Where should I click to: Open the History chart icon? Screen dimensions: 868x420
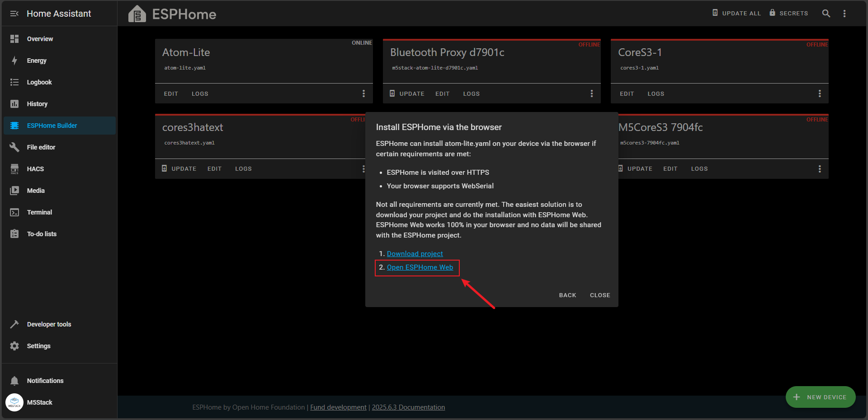14,104
